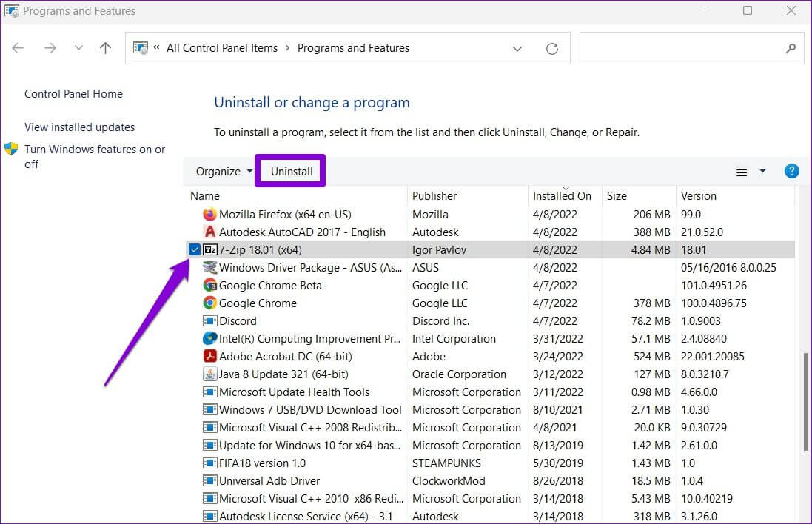Click the refresh icon in address bar
This screenshot has width=812, height=524.
552,49
